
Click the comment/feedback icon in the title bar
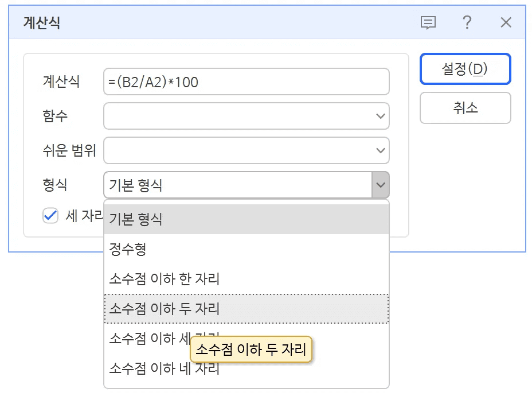(x=428, y=22)
